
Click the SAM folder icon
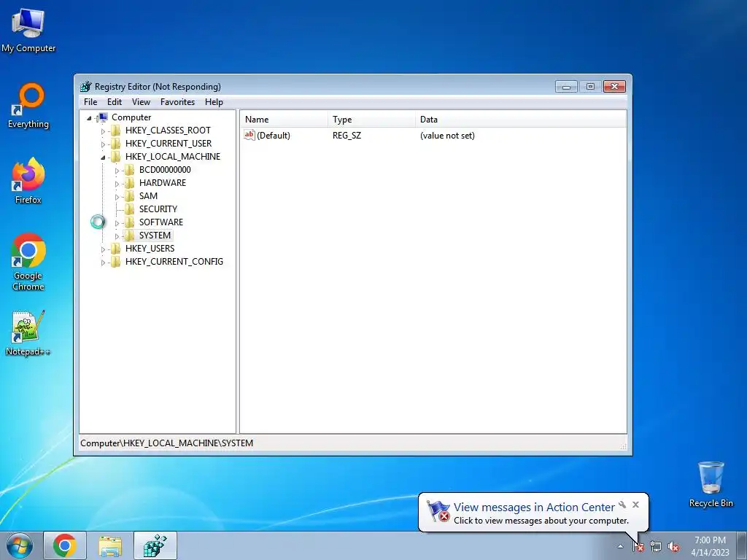click(x=129, y=196)
